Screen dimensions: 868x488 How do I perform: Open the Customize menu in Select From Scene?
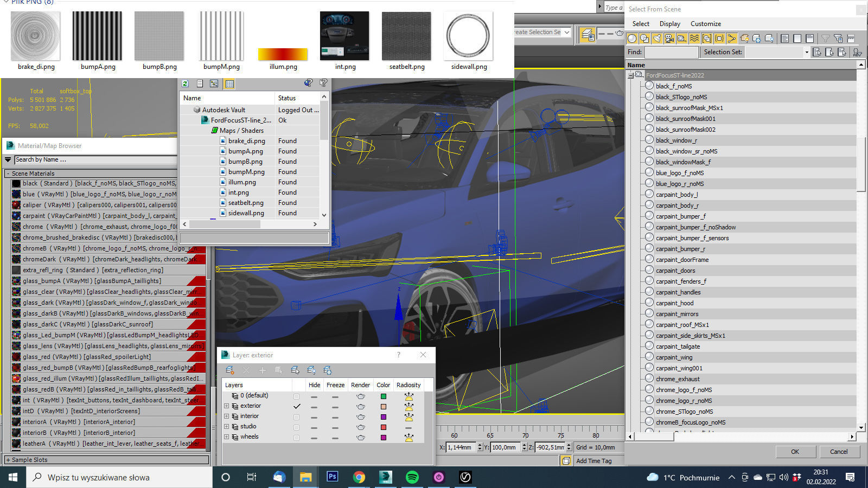(706, 24)
